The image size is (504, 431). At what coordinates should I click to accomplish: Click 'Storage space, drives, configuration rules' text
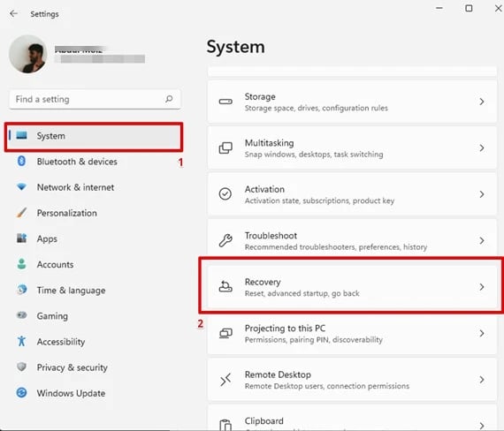coord(317,108)
